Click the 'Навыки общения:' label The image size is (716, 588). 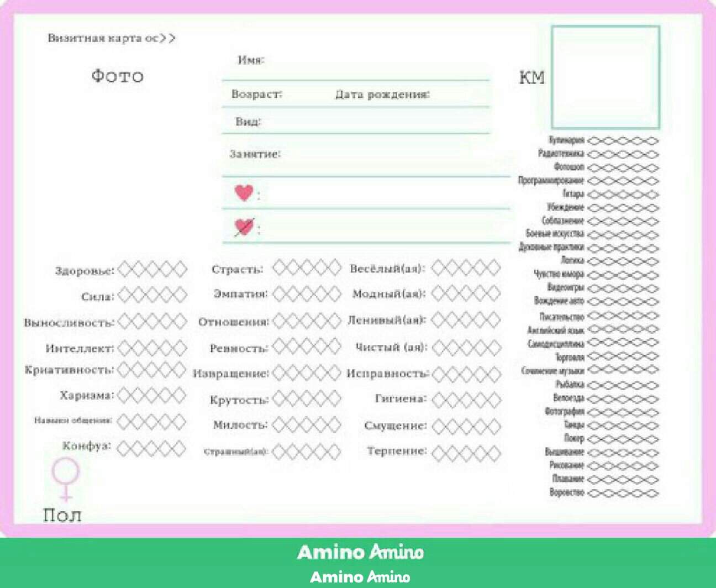point(73,420)
